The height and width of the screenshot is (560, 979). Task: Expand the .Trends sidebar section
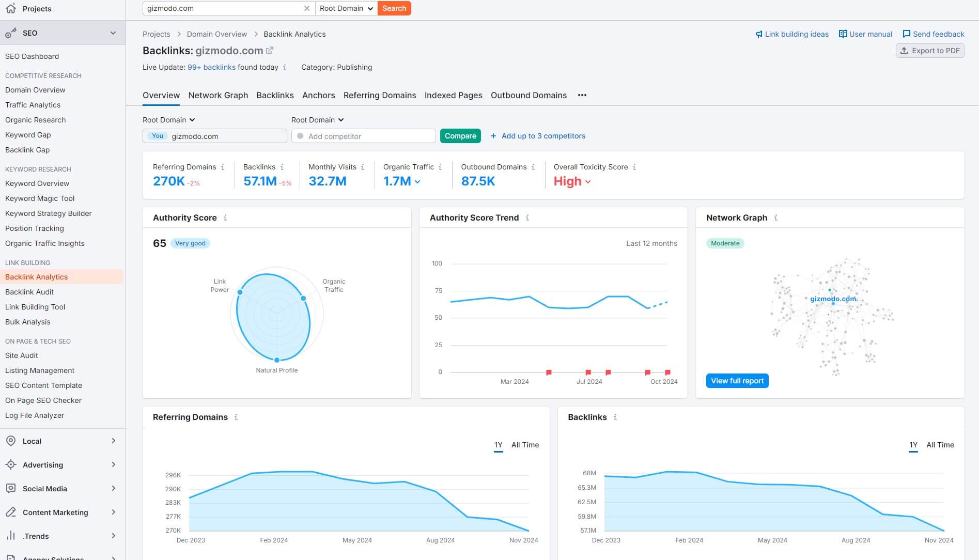[x=114, y=536]
